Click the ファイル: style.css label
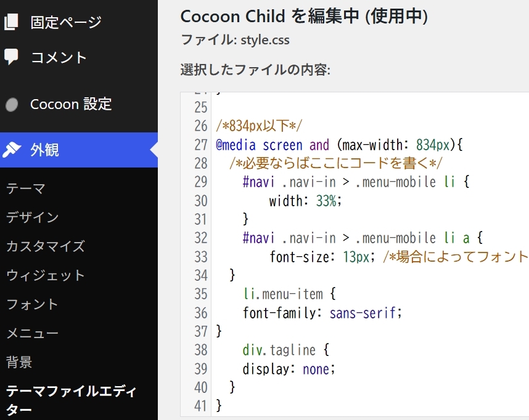 [235, 40]
